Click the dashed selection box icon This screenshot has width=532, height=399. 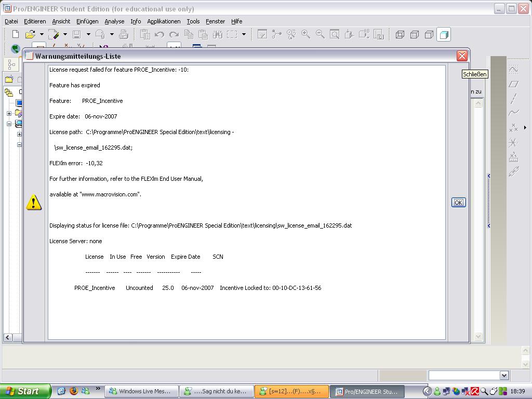tap(232, 34)
